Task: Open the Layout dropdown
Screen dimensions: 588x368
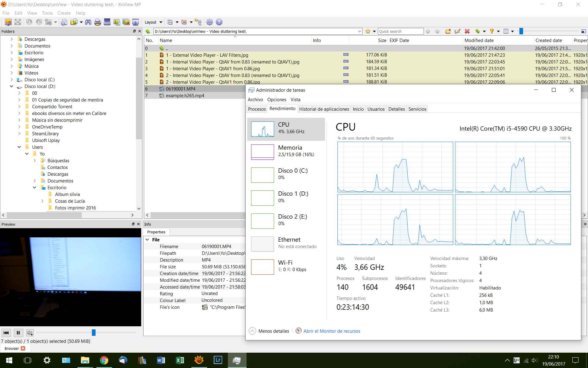Action: click(153, 22)
